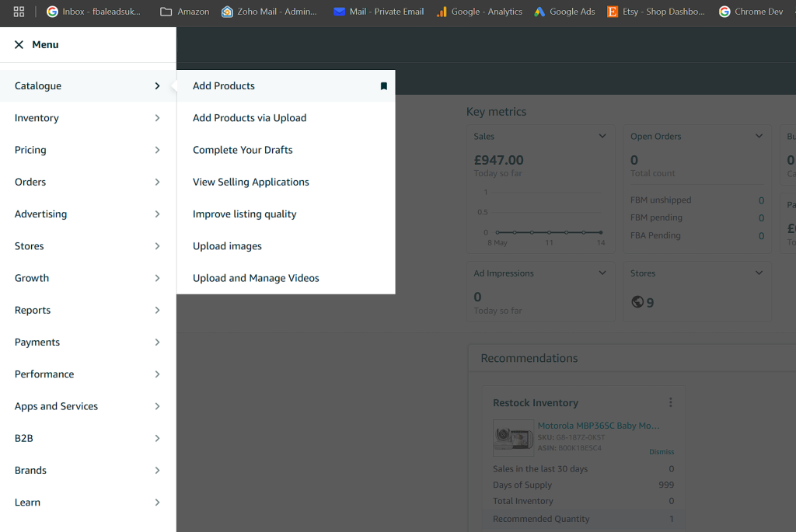Click the Motorola baby monitor thumbnail
Screen dimensions: 796x532
(x=513, y=438)
